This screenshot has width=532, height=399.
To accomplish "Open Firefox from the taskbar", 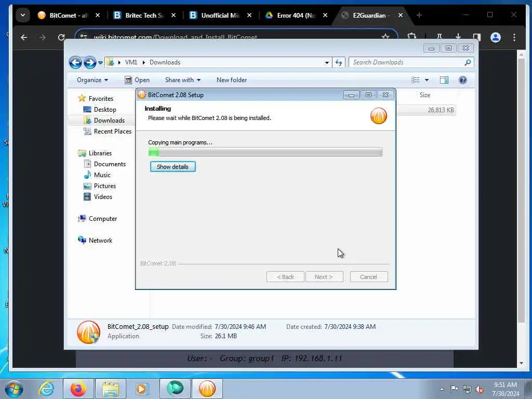I will click(x=78, y=389).
